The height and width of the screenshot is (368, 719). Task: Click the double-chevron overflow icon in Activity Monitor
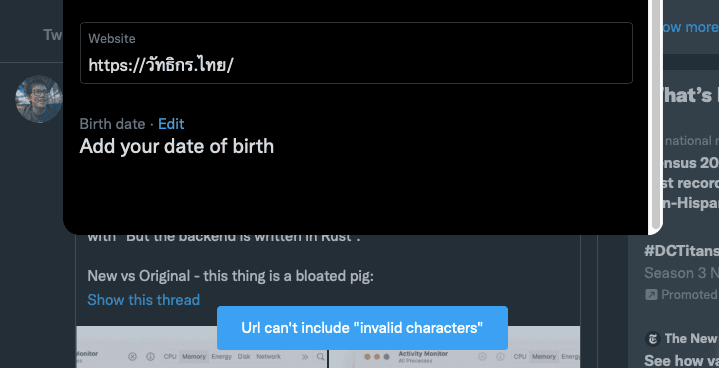[304, 357]
